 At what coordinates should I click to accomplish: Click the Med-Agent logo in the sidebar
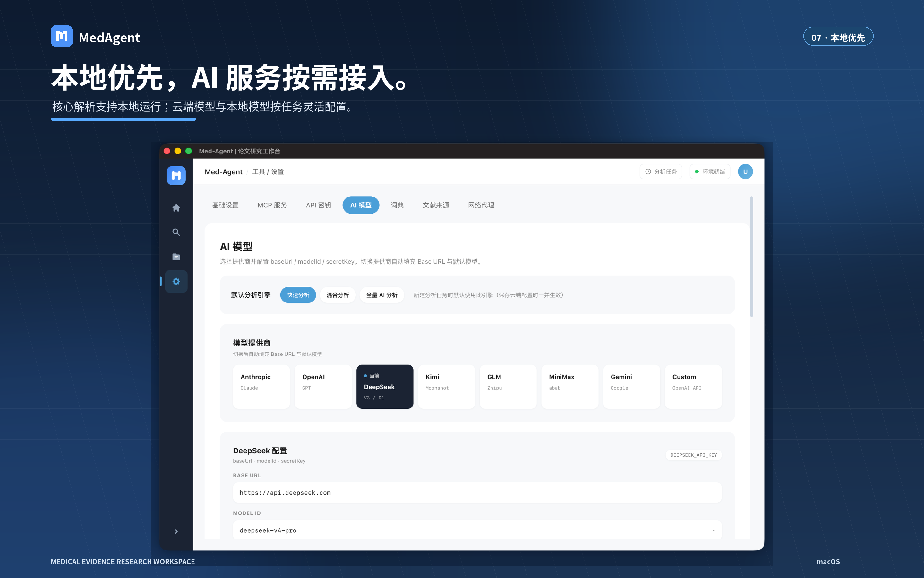coord(176,175)
